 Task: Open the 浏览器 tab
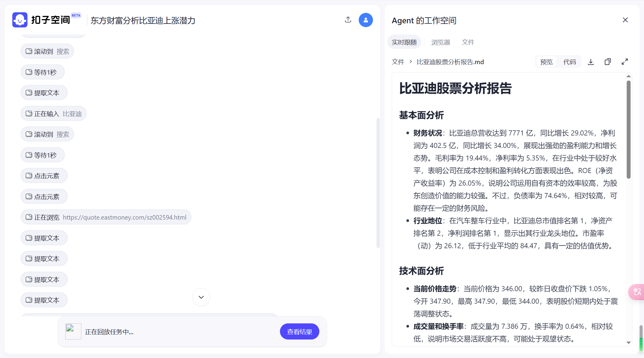click(441, 42)
